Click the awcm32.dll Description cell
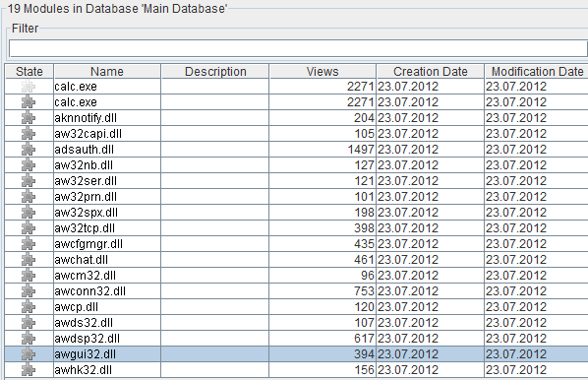 point(215,276)
